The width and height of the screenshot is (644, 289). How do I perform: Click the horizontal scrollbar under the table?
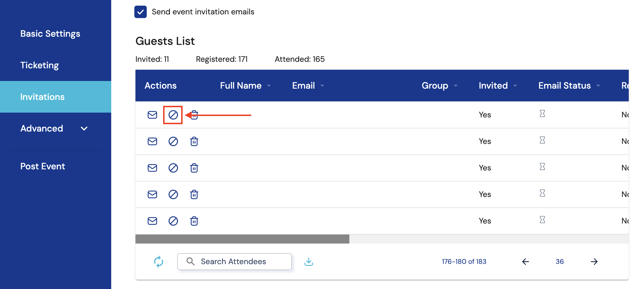pos(242,239)
